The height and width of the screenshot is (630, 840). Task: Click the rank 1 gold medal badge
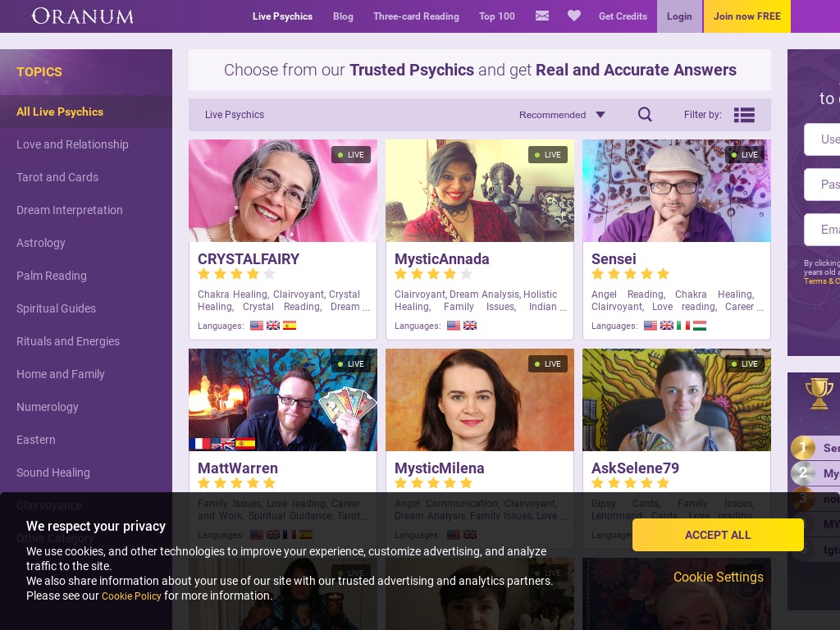[802, 447]
